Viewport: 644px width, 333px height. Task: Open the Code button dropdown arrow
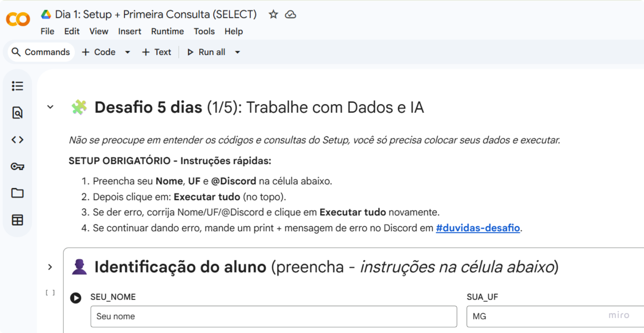tap(127, 52)
